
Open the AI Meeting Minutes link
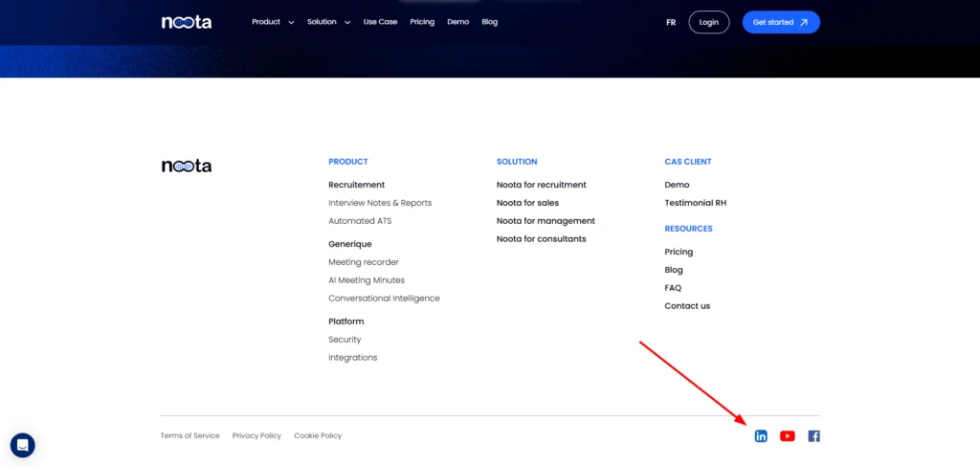(x=367, y=280)
